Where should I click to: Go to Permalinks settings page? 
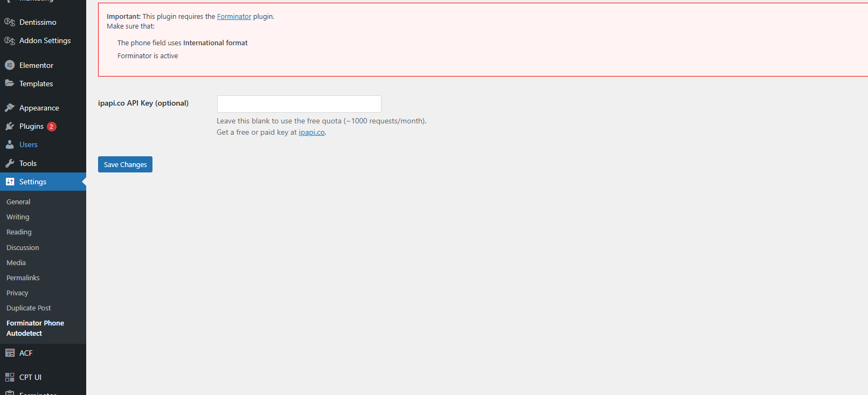(x=23, y=278)
